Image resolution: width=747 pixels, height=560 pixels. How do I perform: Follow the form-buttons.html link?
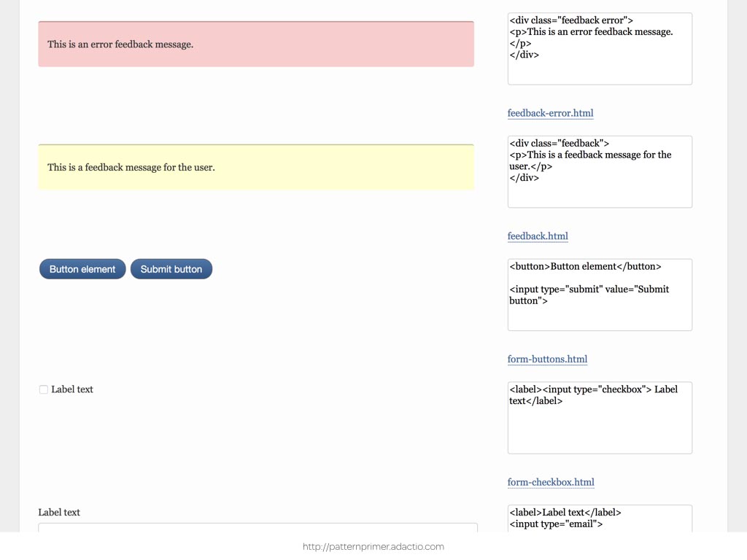pyautogui.click(x=547, y=359)
